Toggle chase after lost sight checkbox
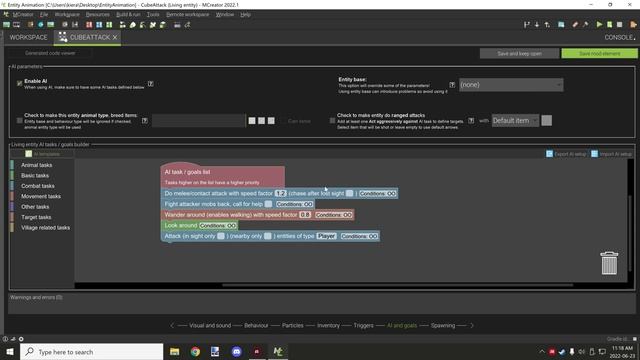640x360 pixels. [349, 193]
